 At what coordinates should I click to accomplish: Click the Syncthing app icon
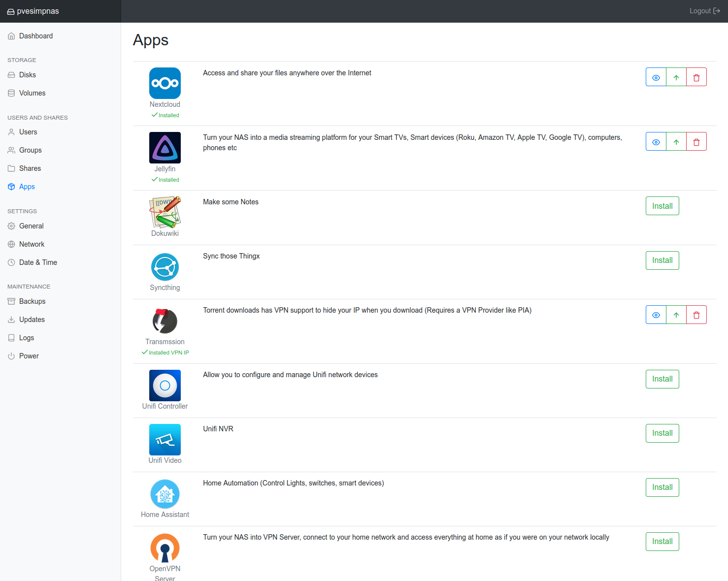(165, 267)
